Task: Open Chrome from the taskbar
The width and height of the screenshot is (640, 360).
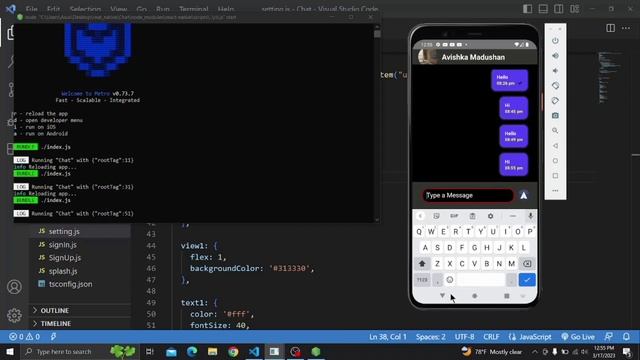Action: [233, 351]
